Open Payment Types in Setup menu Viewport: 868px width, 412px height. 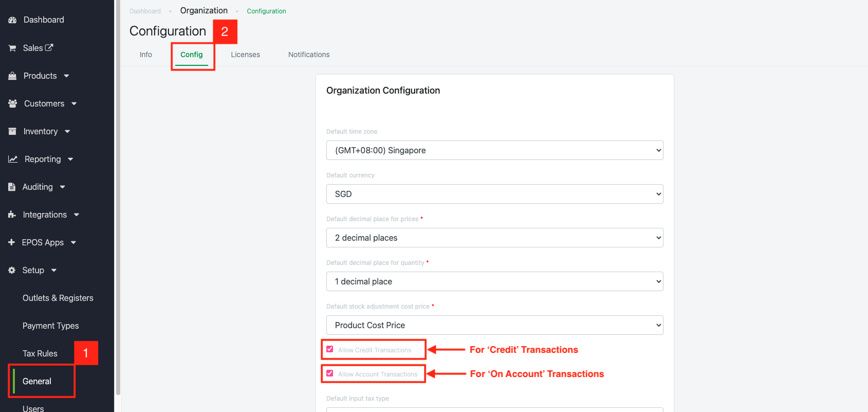[50, 326]
